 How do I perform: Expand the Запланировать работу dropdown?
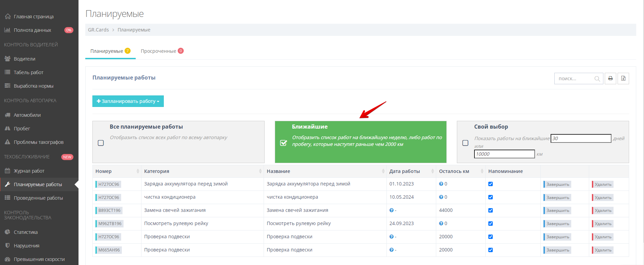click(x=128, y=101)
